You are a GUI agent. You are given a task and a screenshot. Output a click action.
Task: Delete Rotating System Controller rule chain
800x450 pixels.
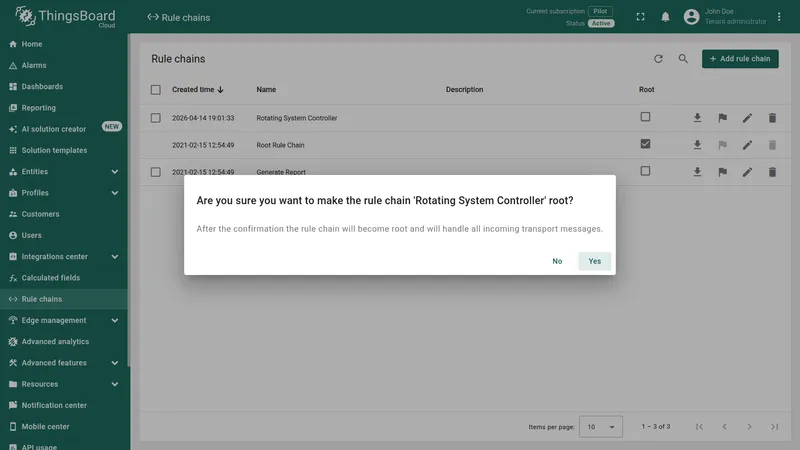(772, 118)
